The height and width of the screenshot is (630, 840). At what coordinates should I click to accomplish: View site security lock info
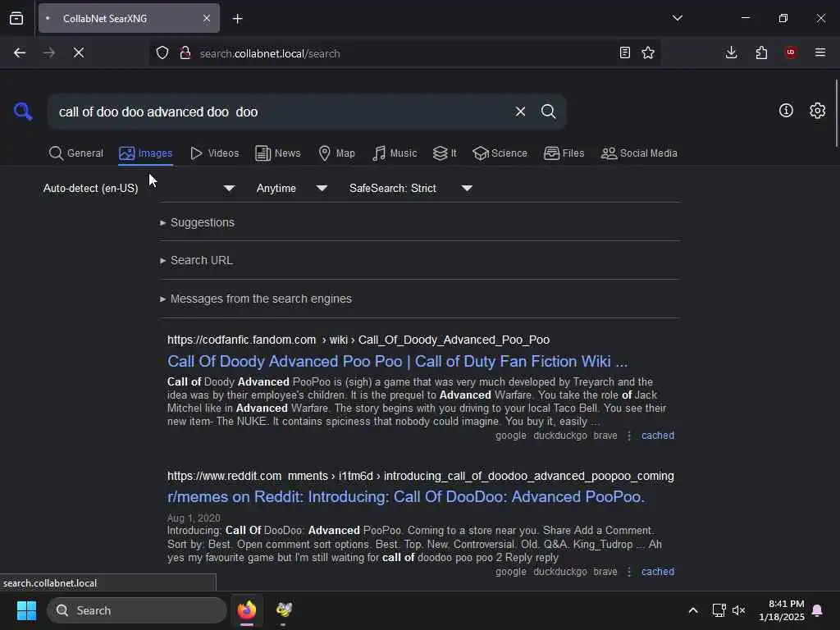pos(185,53)
